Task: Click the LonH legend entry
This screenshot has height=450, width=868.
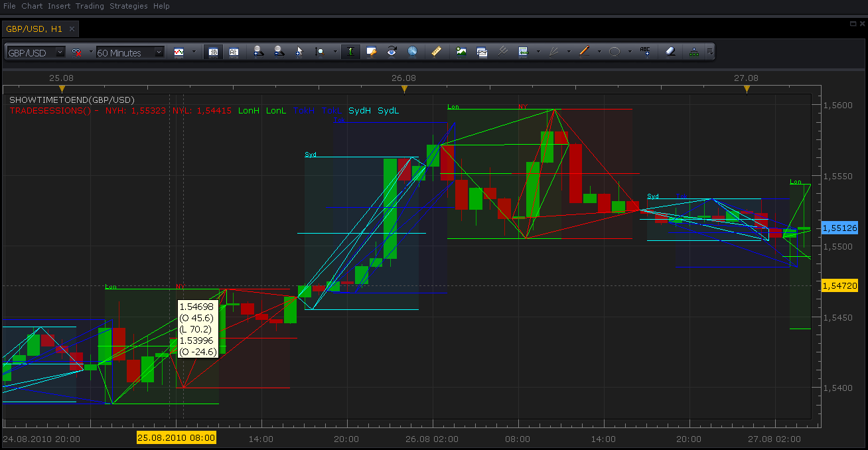Action: click(x=249, y=111)
